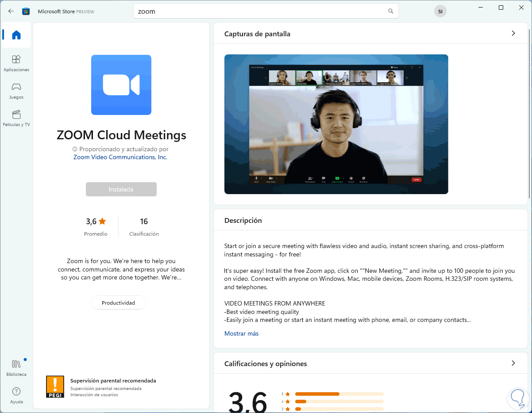Click the info icon beside Proporcionado
Viewport: 532px width, 413px height.
tap(75, 149)
